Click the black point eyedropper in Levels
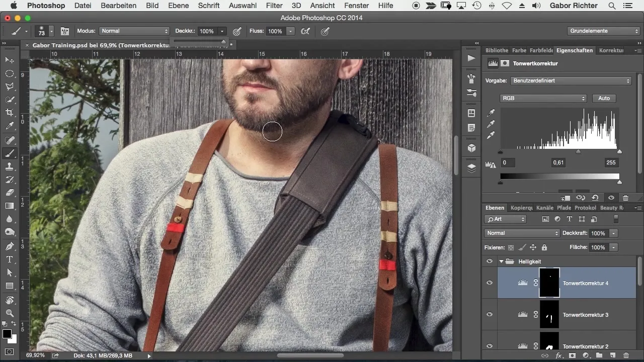 tap(491, 113)
